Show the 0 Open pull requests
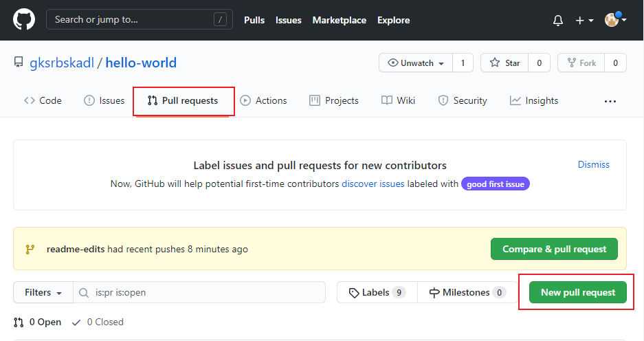Screen dimensions: 644x341 tap(37, 322)
